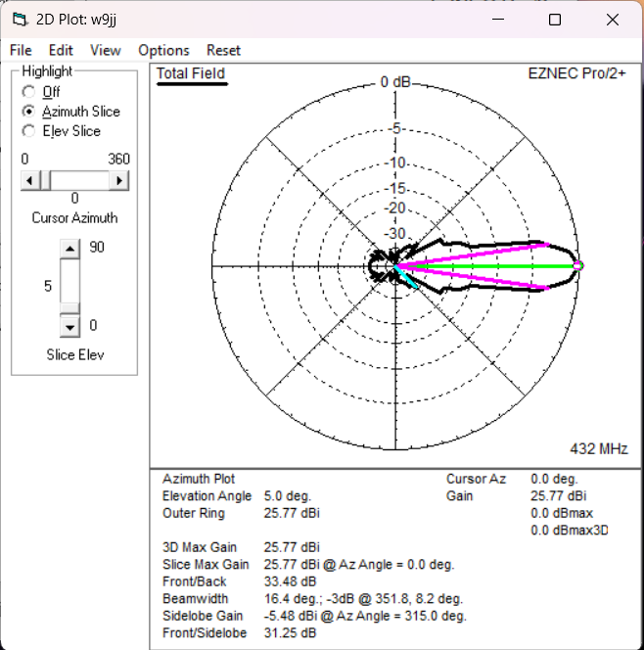Click the cyan sidelobe marker line
The image size is (644, 650).
pyautogui.click(x=407, y=278)
